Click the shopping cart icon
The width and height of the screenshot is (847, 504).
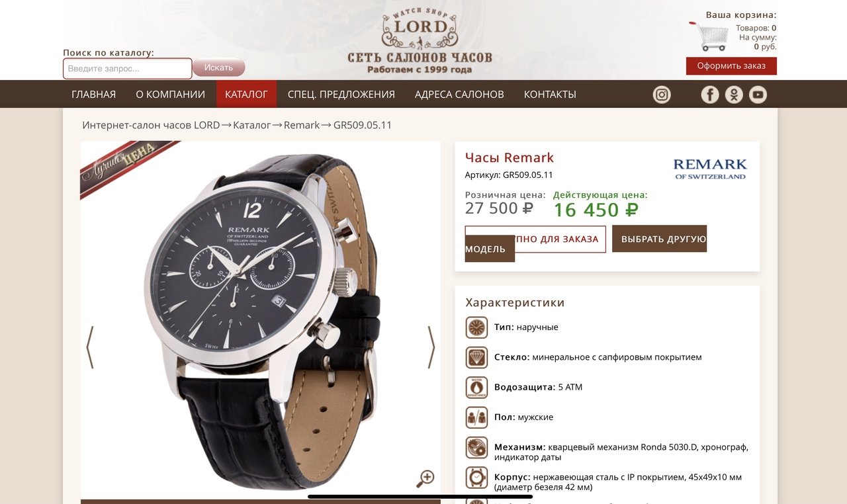point(709,36)
